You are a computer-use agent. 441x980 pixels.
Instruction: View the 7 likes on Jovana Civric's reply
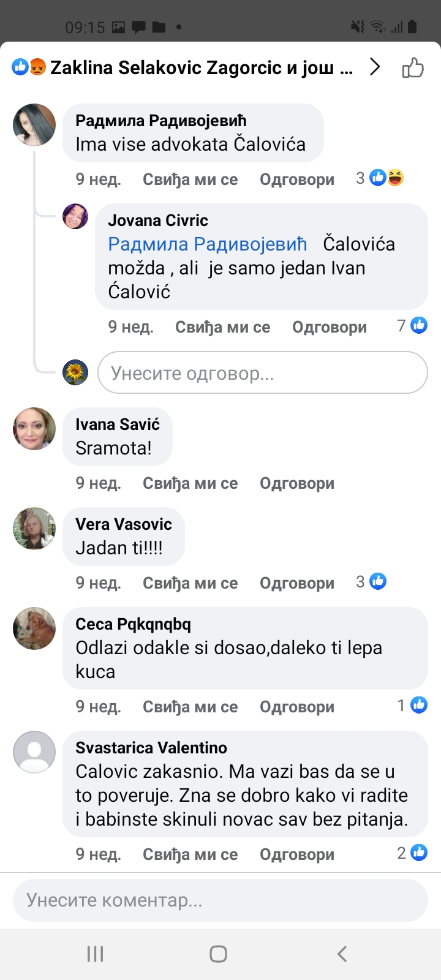click(412, 325)
